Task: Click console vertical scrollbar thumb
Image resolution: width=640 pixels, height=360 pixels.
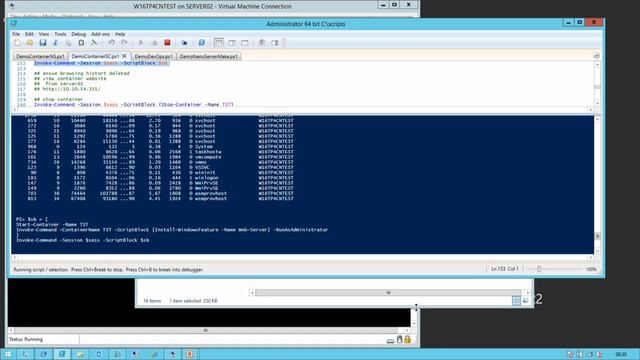Action: [x=597, y=236]
